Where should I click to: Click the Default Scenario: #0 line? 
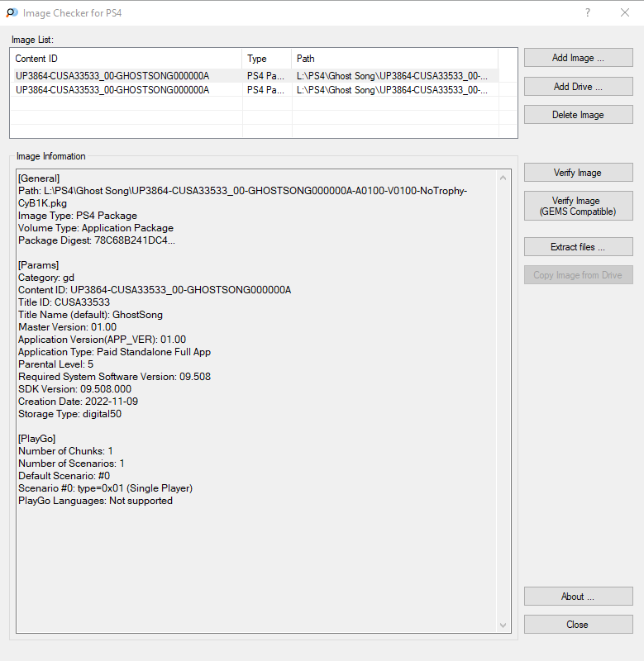(x=64, y=476)
